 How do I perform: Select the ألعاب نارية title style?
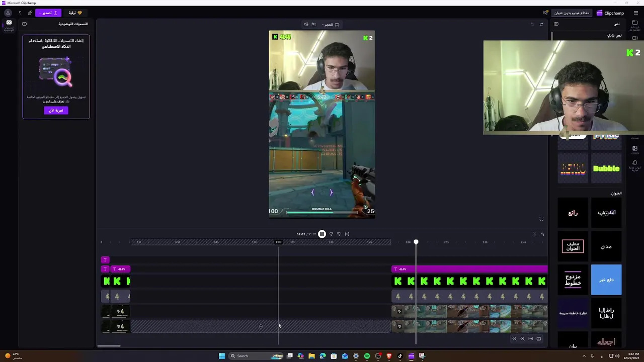click(x=606, y=213)
